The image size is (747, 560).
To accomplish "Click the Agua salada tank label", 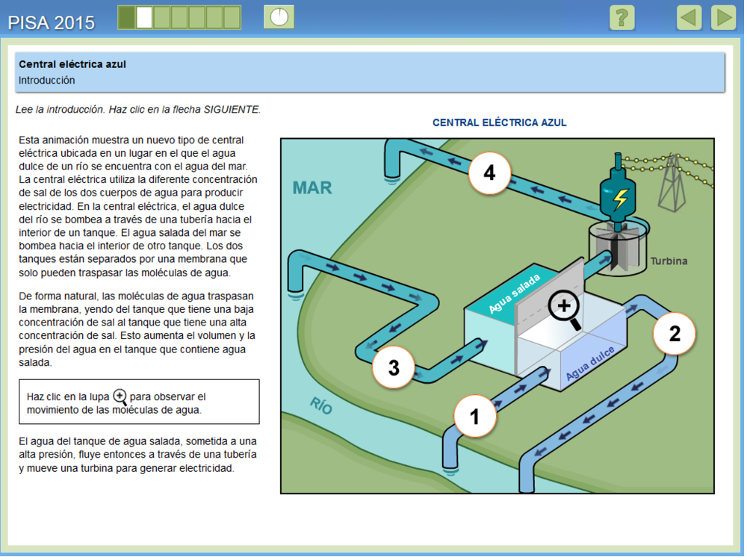I will [x=514, y=295].
